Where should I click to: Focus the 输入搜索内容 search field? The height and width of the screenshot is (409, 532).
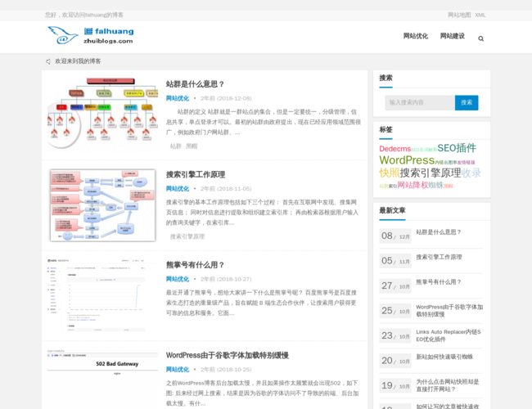419,103
